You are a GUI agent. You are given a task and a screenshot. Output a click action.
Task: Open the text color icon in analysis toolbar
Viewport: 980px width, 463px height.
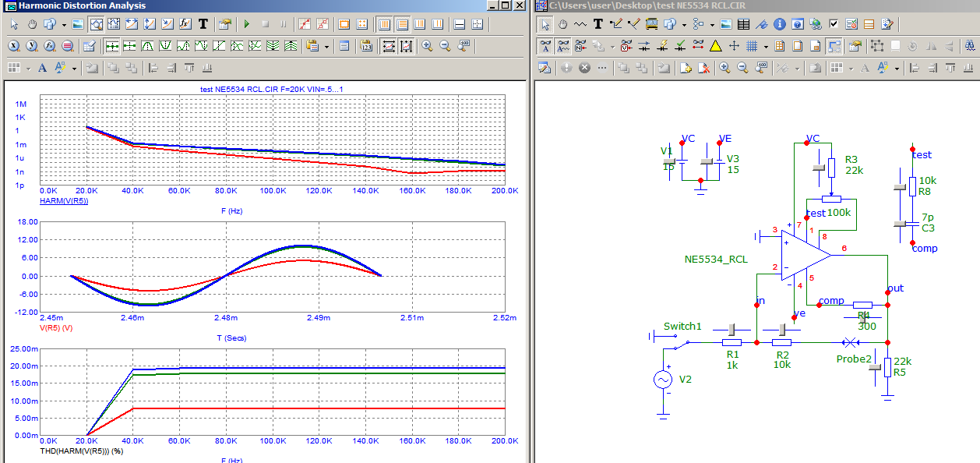[x=60, y=68]
